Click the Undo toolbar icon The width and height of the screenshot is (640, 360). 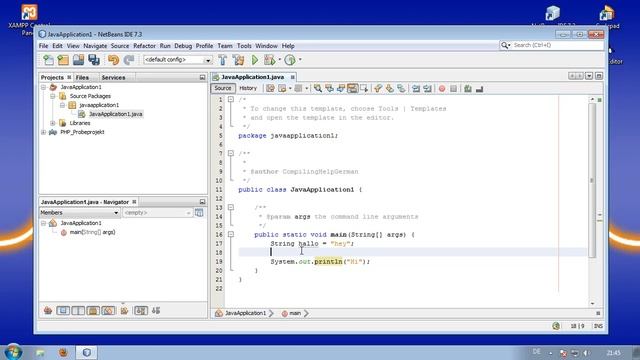click(113, 60)
